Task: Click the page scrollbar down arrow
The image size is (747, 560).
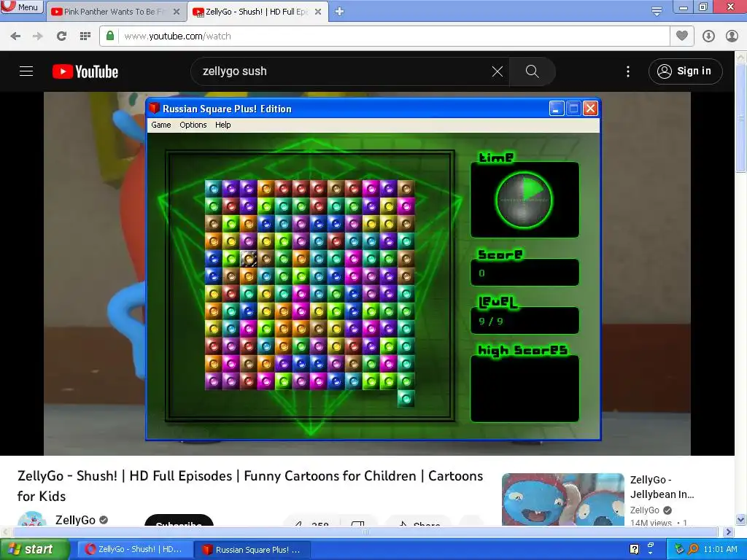Action: (x=741, y=519)
